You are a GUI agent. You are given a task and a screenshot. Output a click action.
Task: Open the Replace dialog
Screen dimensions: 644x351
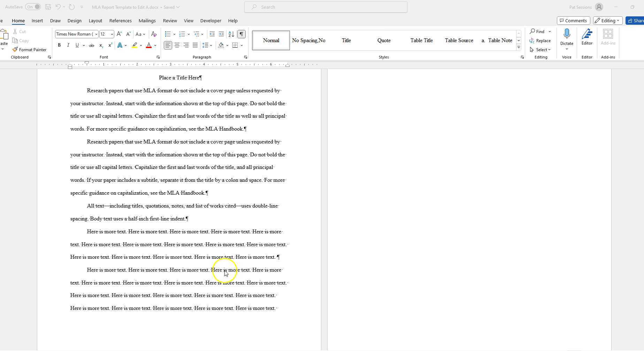(x=540, y=40)
